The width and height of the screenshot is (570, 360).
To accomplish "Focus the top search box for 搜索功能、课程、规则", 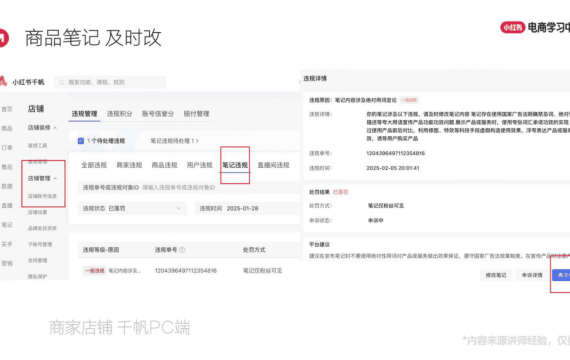I will click(110, 82).
